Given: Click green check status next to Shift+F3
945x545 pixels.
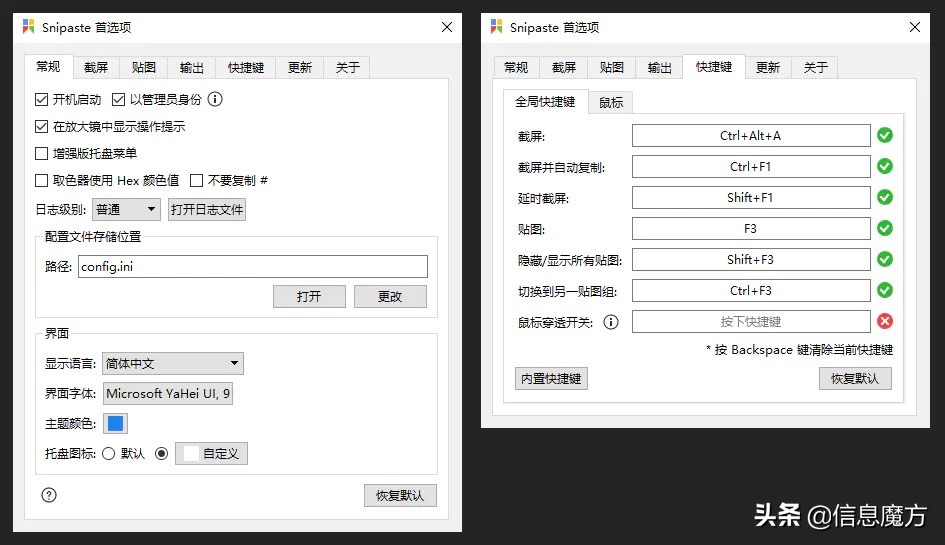Looking at the screenshot, I should tap(885, 259).
